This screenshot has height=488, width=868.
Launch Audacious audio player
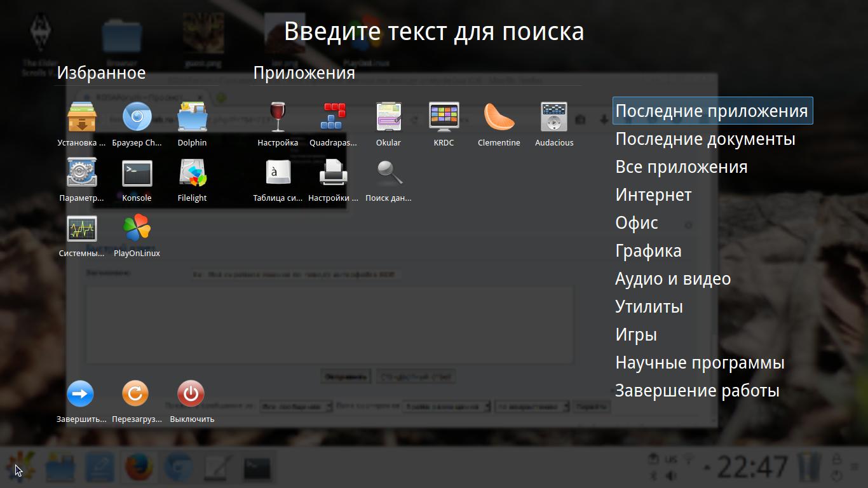pos(554,125)
